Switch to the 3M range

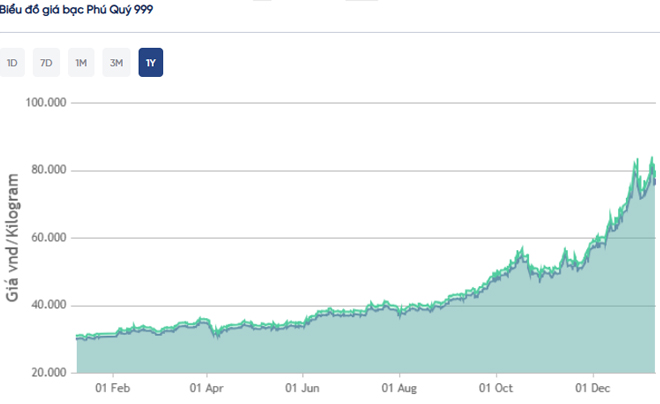coord(116,63)
